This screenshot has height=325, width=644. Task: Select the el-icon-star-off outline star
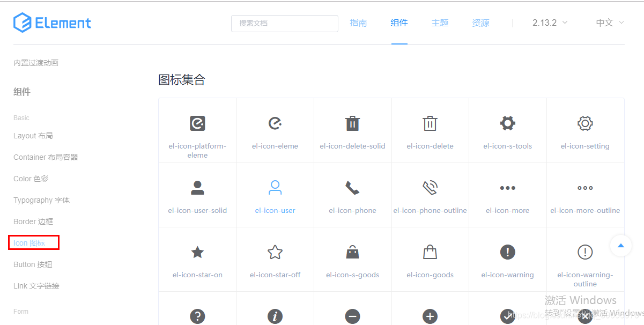(x=275, y=252)
